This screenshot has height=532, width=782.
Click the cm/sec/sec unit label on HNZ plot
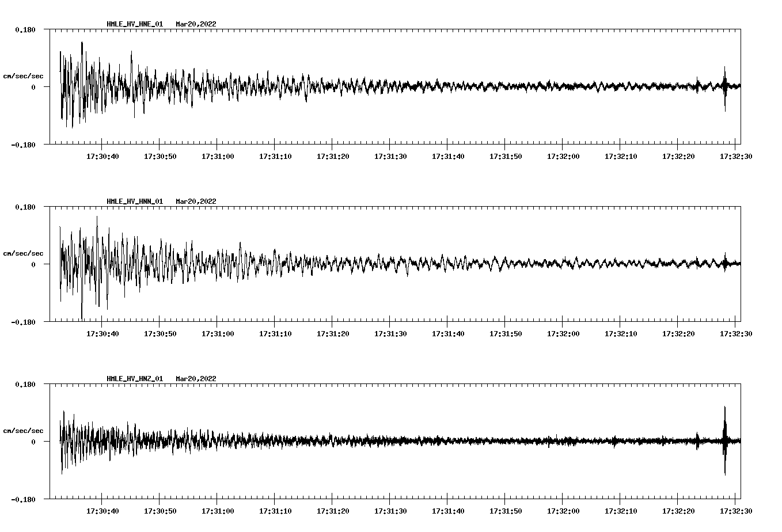[24, 431]
